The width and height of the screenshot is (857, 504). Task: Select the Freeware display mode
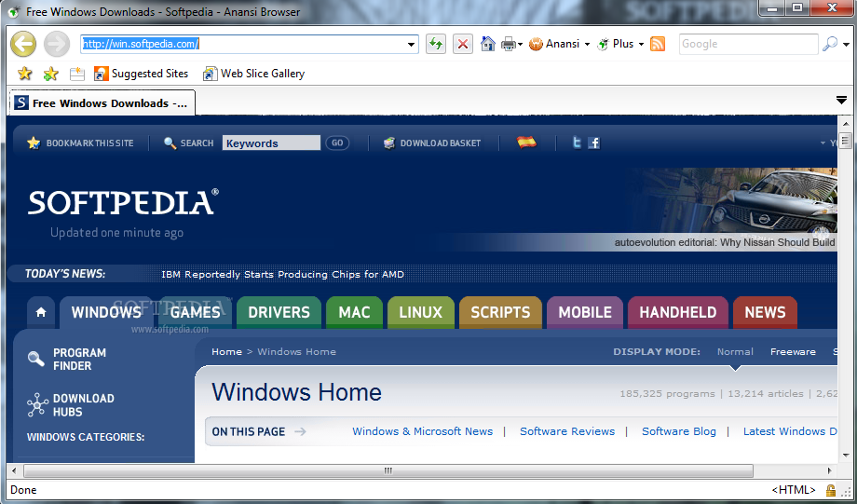coord(793,352)
